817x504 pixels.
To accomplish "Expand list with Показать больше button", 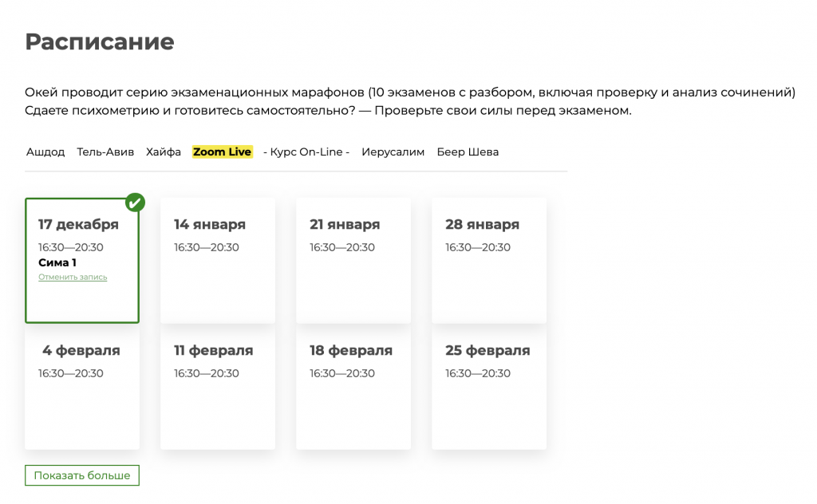I will pos(82,475).
